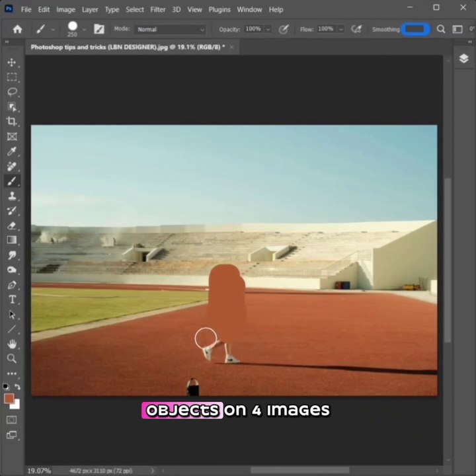
Task: Open the Brush tool preset picker arrow
Action: (53, 30)
